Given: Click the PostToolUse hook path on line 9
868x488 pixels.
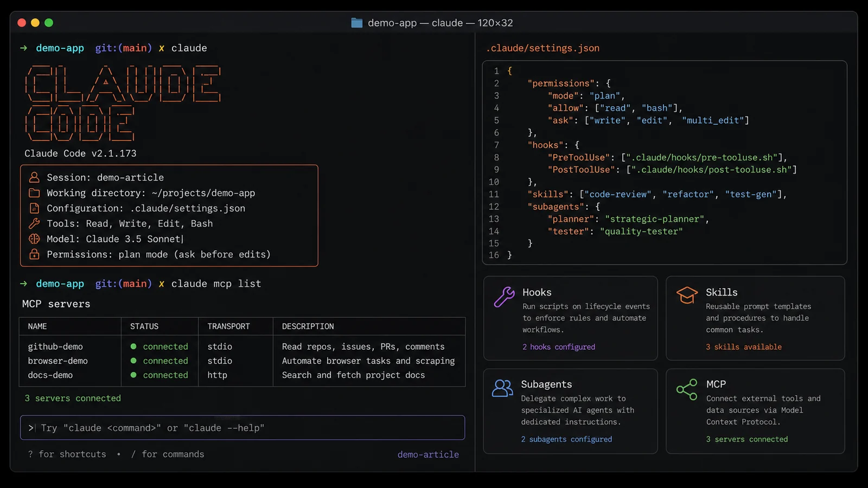Looking at the screenshot, I should point(711,170).
